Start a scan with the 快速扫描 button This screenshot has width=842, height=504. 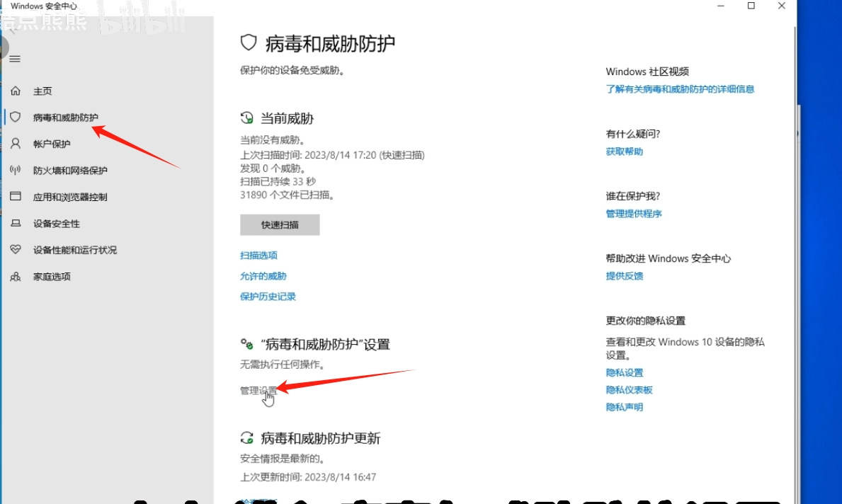point(280,225)
